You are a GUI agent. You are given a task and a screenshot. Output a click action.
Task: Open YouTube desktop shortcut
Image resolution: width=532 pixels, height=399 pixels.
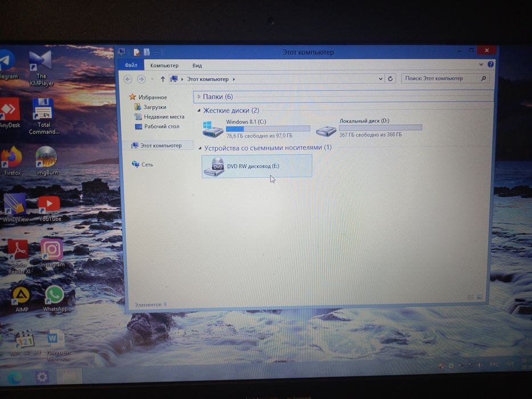click(x=50, y=208)
